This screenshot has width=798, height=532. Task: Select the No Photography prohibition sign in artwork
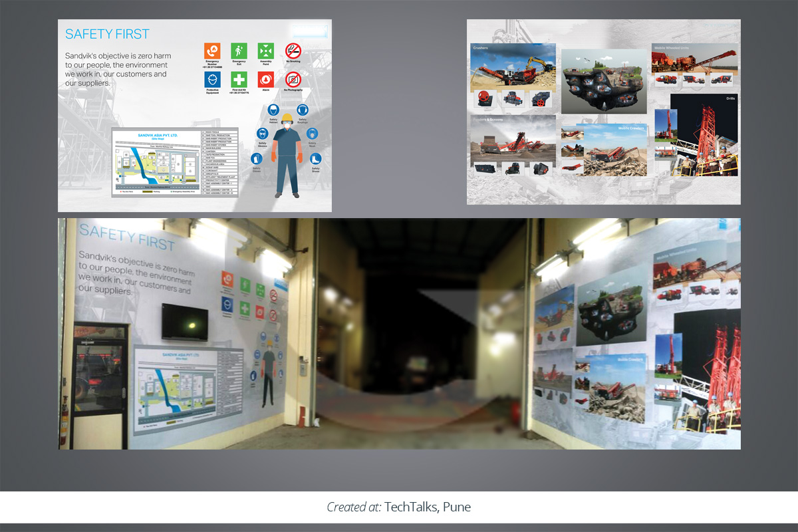[x=293, y=80]
